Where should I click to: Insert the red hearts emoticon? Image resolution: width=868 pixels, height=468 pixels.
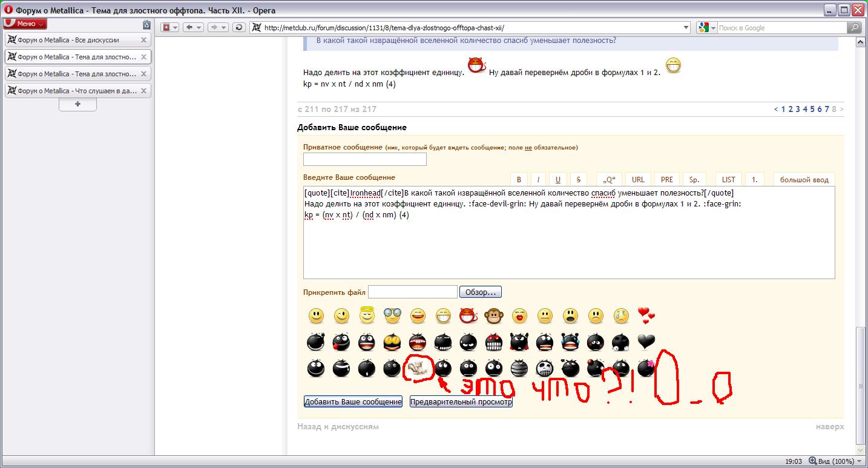(x=646, y=315)
